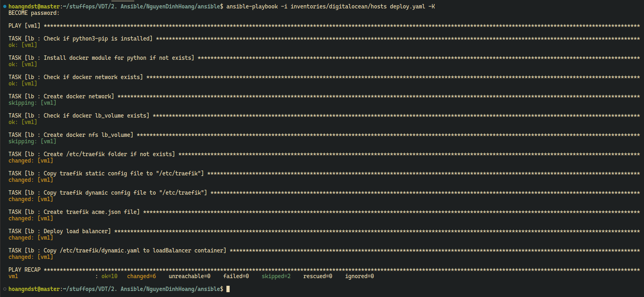Click 'skipping: [vm1]' under Create docker network
Viewport: 644px width, 297px height.
click(32, 103)
